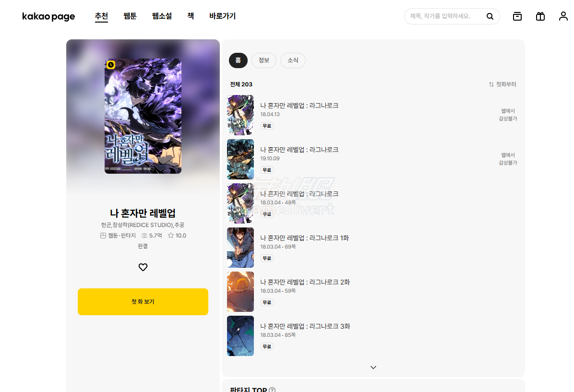Open the 웹툰 menu item

pos(130,16)
